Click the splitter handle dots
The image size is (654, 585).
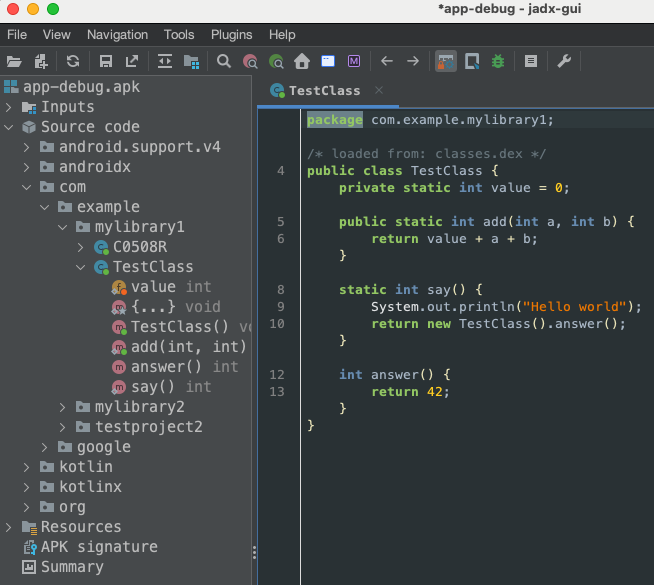coord(254,552)
